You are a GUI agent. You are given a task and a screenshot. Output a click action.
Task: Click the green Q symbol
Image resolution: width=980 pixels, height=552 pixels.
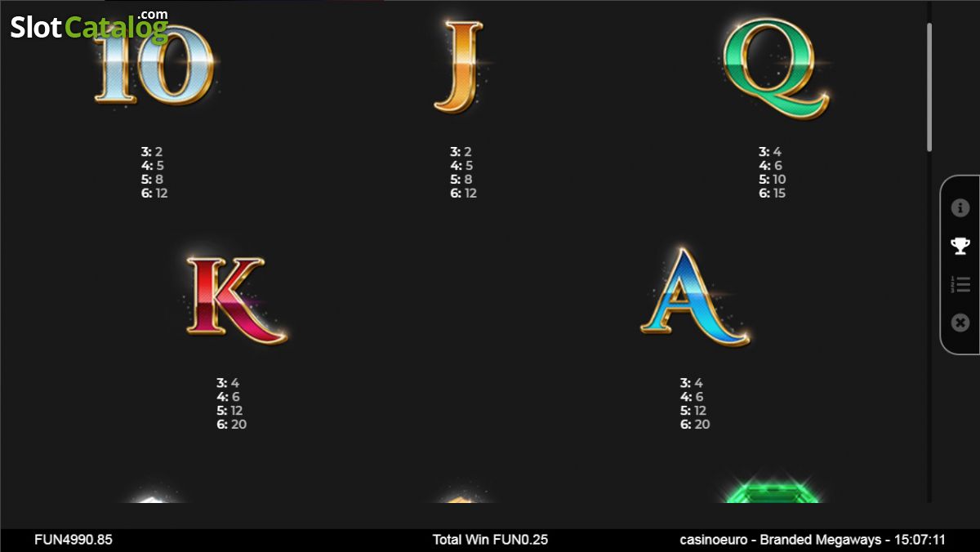pyautogui.click(x=777, y=68)
